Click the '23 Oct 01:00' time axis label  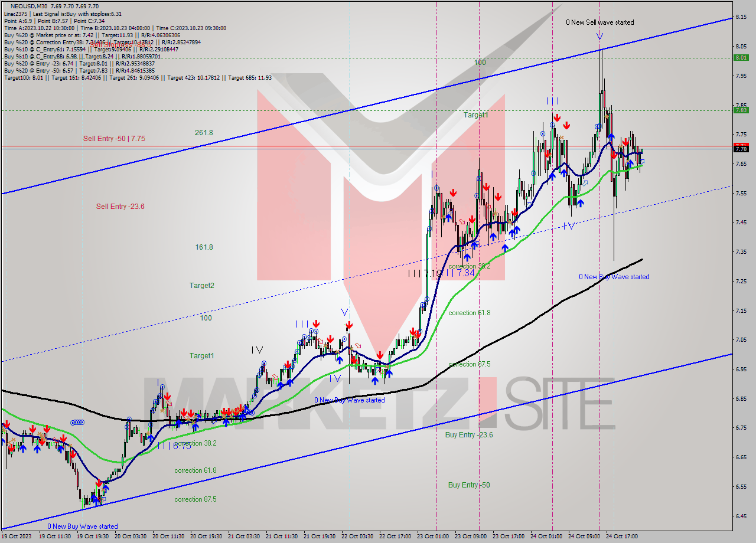433,537
